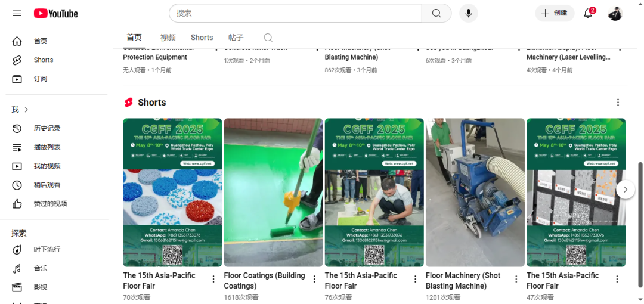Image resolution: width=644 pixels, height=304 pixels.
Task: Show next Shorts with right arrow
Action: 626,190
